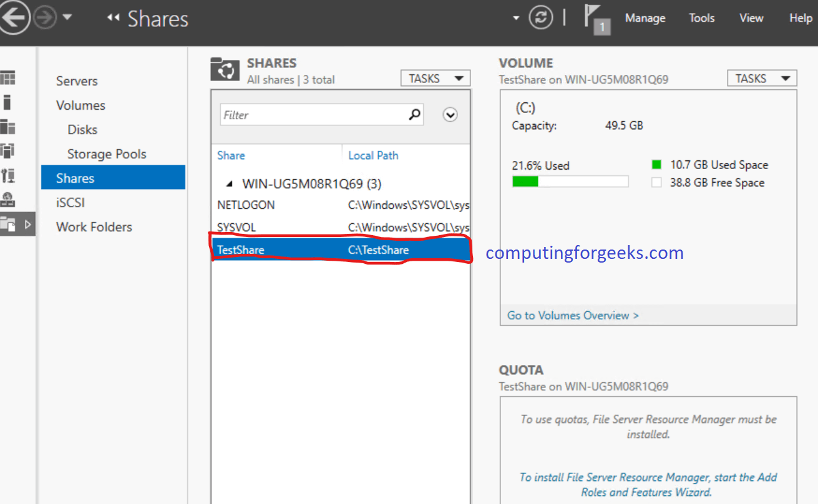Image resolution: width=818 pixels, height=504 pixels.
Task: Click the 21.6% Used capacity bar
Action: pyautogui.click(x=570, y=181)
